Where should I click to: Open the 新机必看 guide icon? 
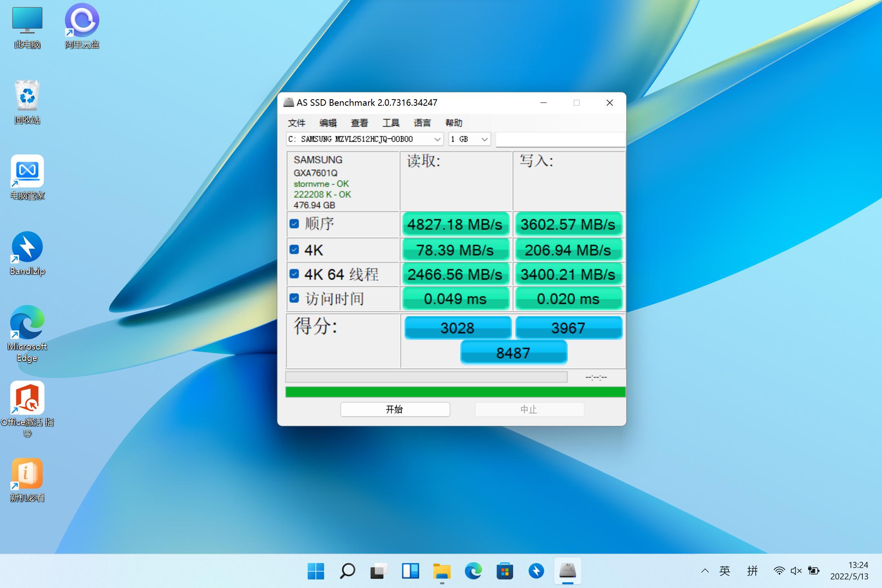[26, 474]
